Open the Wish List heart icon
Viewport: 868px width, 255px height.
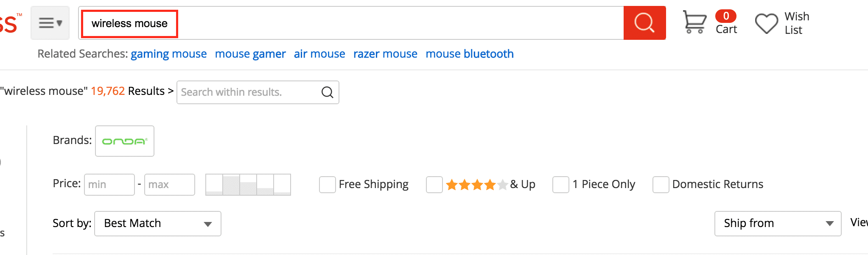(x=767, y=23)
